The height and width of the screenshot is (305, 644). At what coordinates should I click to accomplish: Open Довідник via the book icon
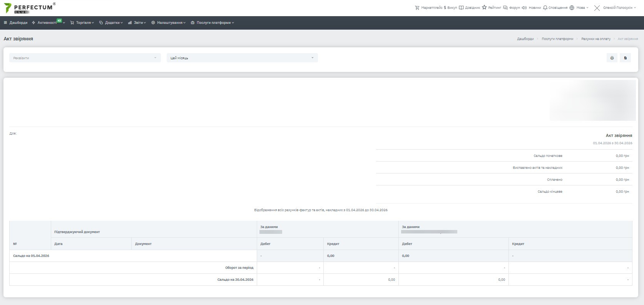click(461, 8)
